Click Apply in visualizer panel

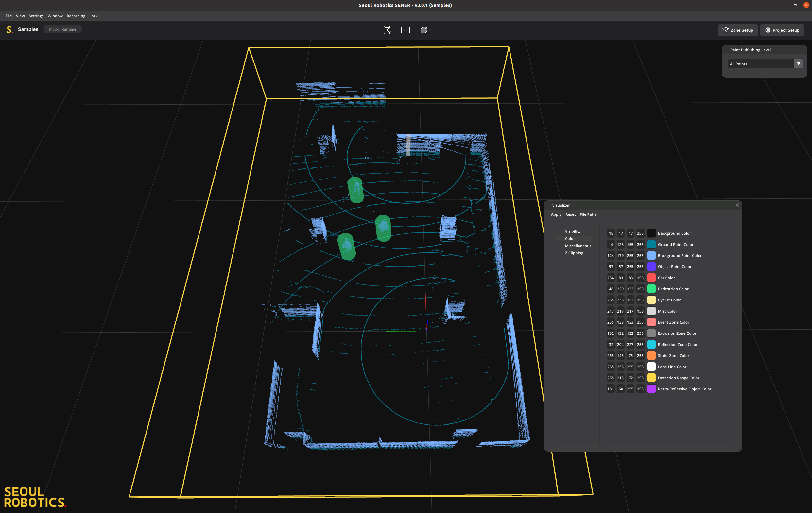[x=556, y=214]
